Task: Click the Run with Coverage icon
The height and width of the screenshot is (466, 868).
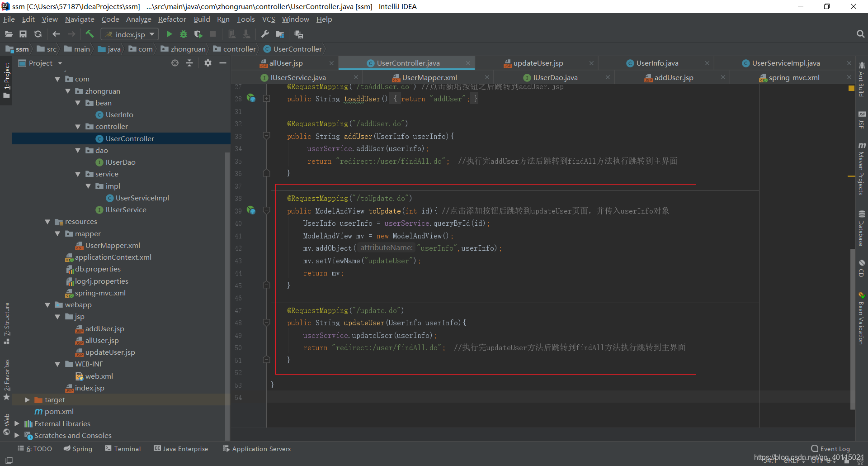Action: pos(198,34)
